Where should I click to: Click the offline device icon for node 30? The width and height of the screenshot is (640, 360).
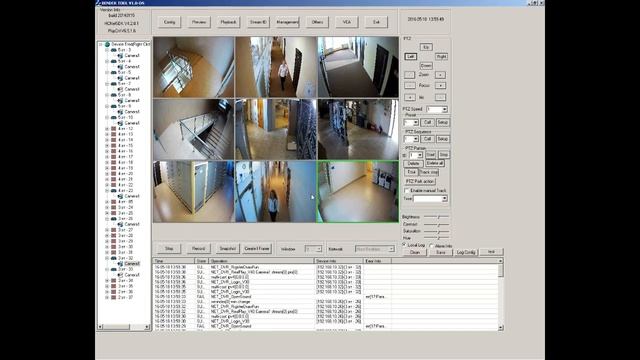[x=114, y=247]
